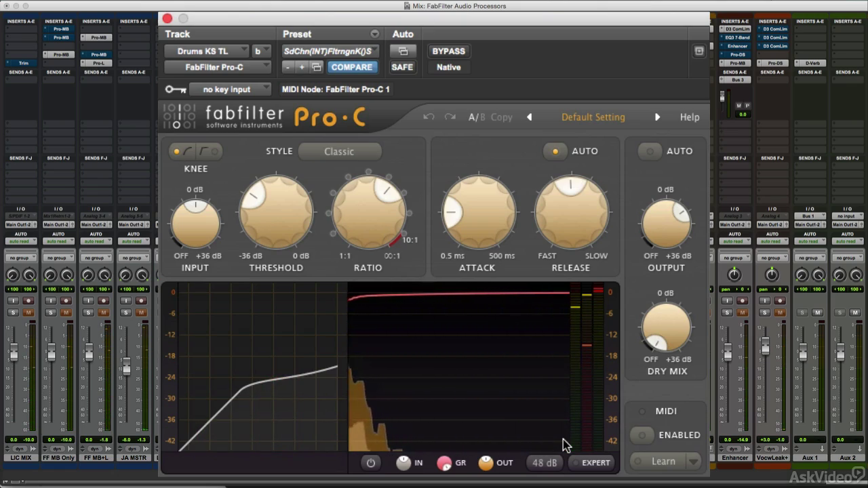Click the IN meter level knob

pos(403,463)
